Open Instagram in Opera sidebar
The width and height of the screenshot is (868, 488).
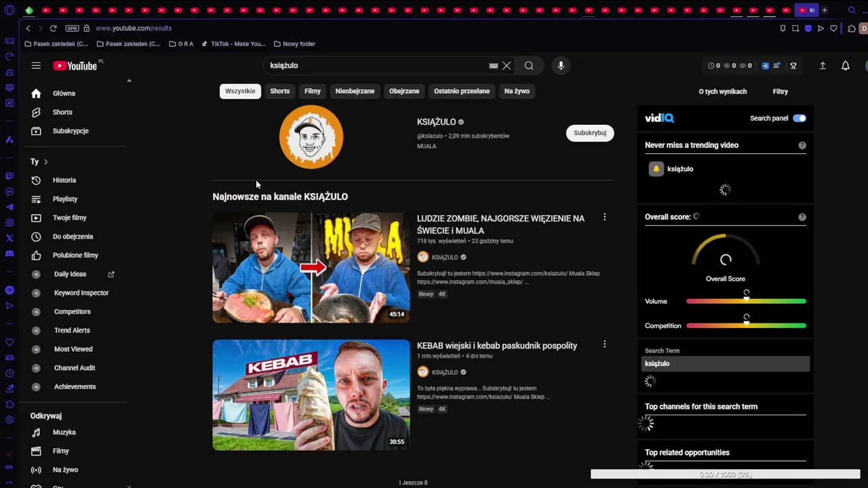coord(9,223)
